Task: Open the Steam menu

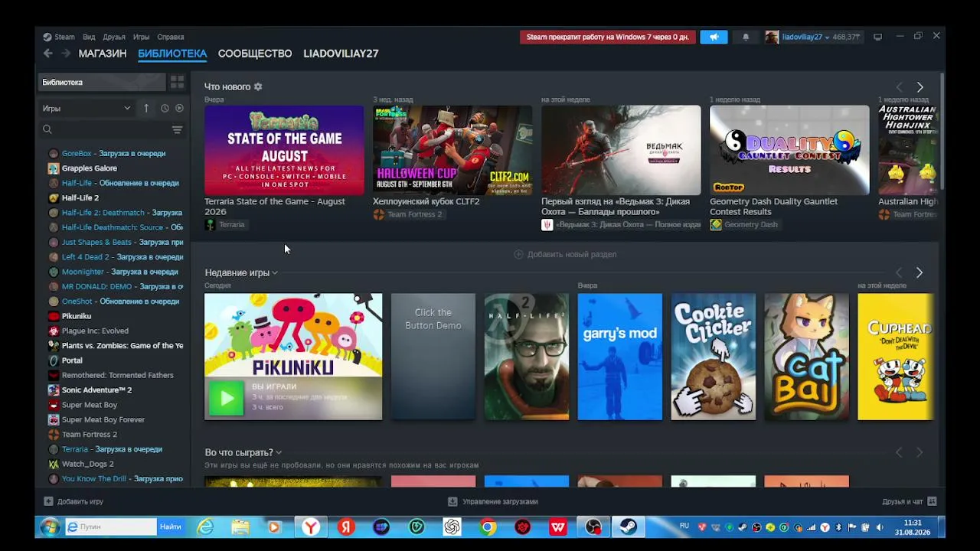Action: click(x=59, y=37)
